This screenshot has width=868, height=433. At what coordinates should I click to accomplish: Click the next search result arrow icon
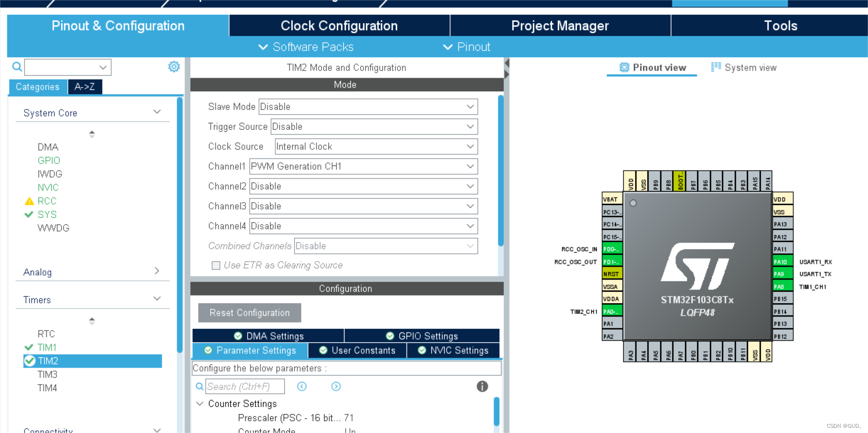336,387
